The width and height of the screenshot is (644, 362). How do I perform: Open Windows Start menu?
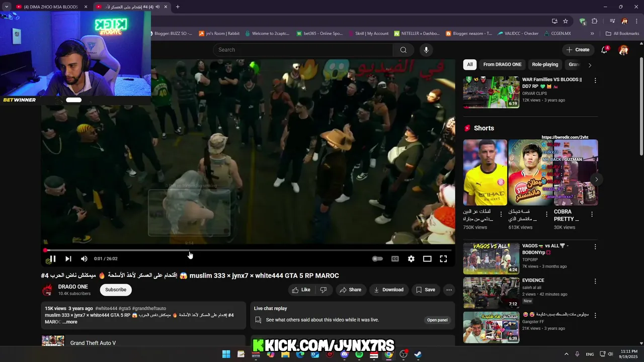pos(226,354)
